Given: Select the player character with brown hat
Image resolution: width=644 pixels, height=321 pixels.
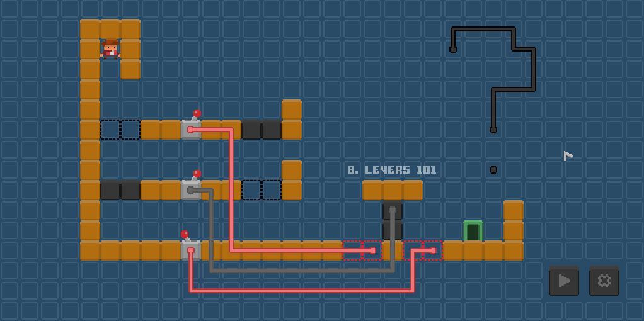Looking at the screenshot, I should [110, 49].
